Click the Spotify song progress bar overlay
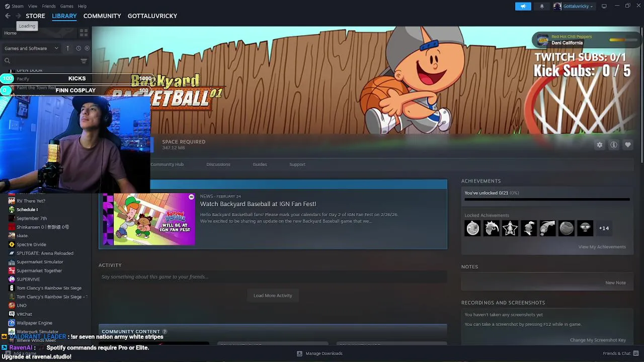 point(623,40)
